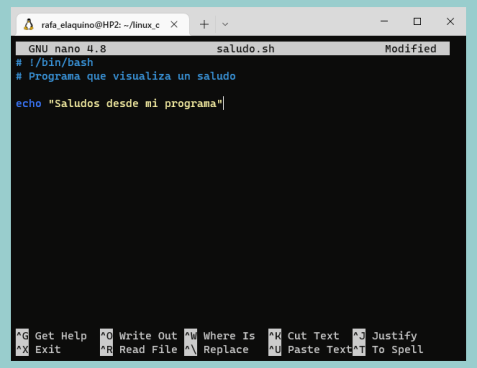Click the ^J Justify shortcut
Viewport: 477px width, 368px height.
(385, 336)
